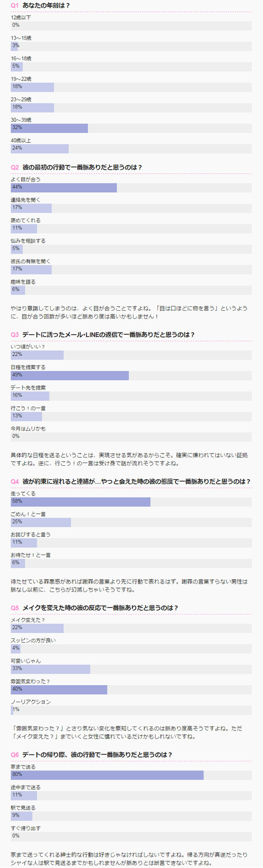The image size is (263, 868).
Task: Click the empty bar under 今月はムリかも
Action: coord(131,437)
